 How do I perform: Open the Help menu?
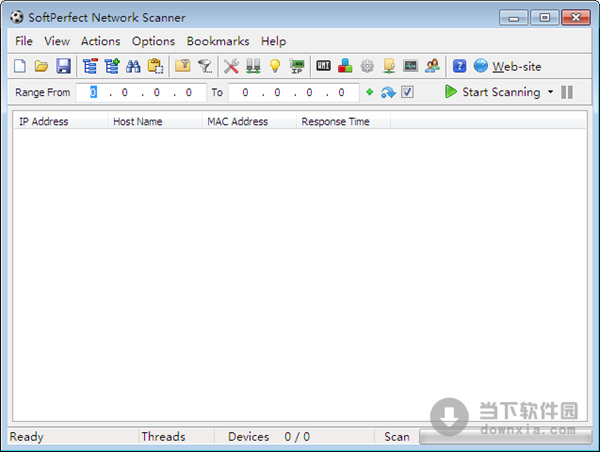point(274,41)
